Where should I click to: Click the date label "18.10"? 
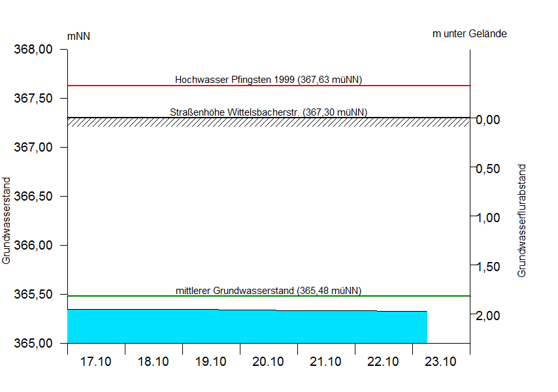[153, 362]
